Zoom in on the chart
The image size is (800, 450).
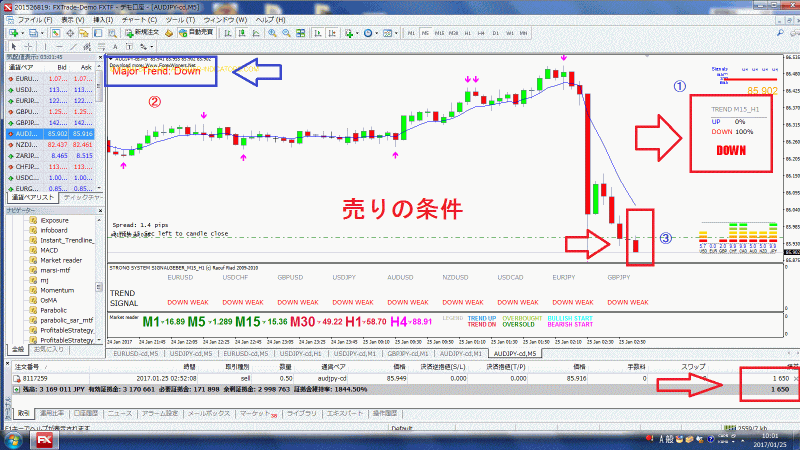coord(272,33)
